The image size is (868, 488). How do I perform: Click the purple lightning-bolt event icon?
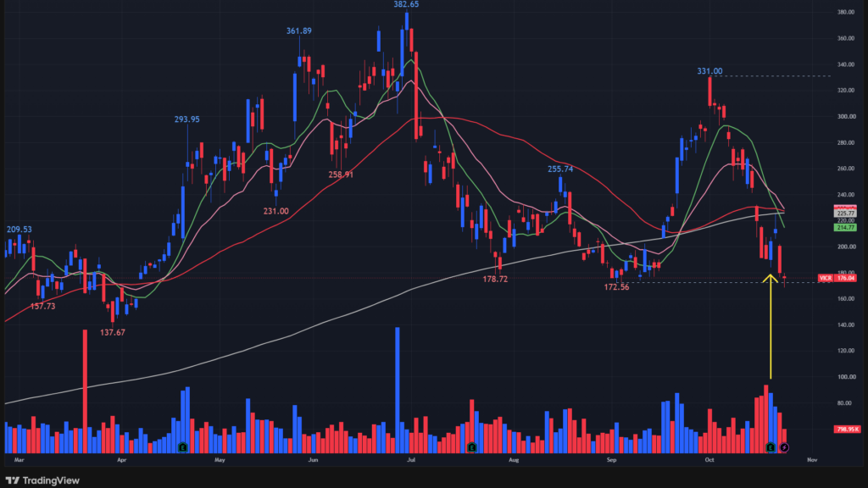tap(784, 447)
